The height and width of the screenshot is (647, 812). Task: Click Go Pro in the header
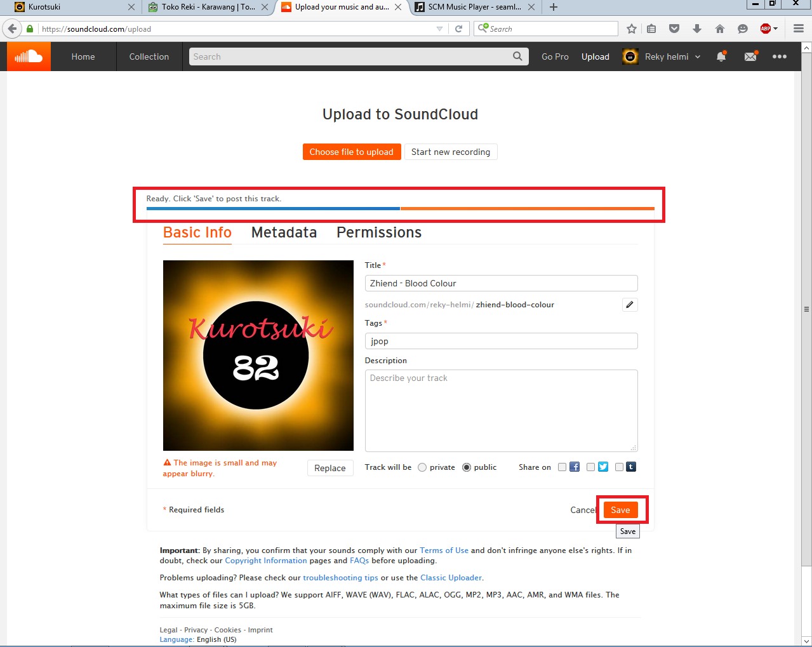pos(555,57)
